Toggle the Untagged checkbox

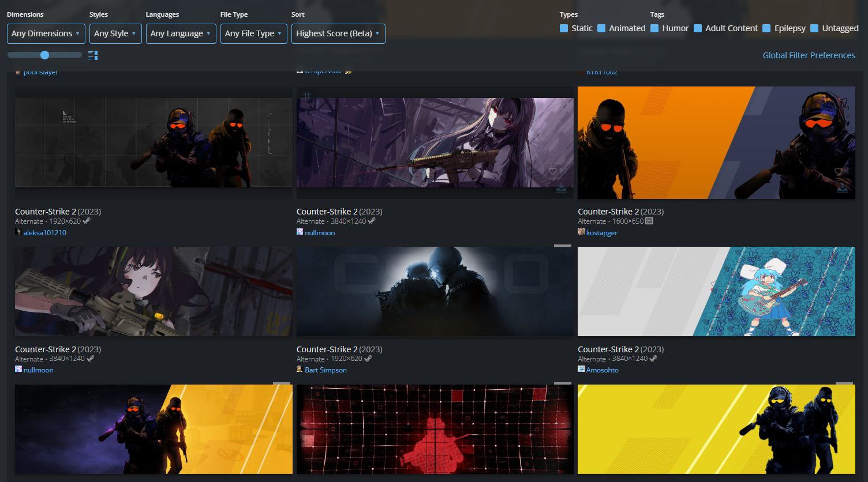click(814, 28)
